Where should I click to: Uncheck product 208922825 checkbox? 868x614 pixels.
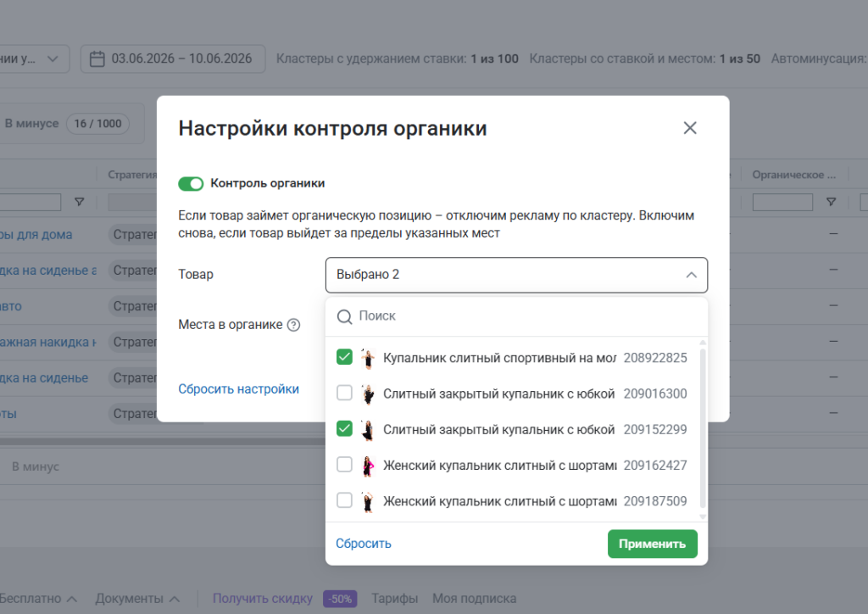[344, 357]
